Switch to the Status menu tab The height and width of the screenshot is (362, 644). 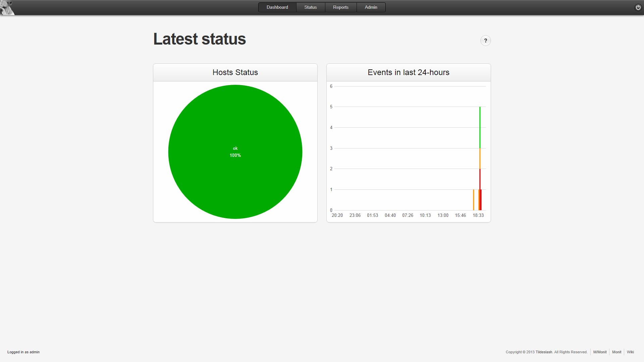point(310,7)
